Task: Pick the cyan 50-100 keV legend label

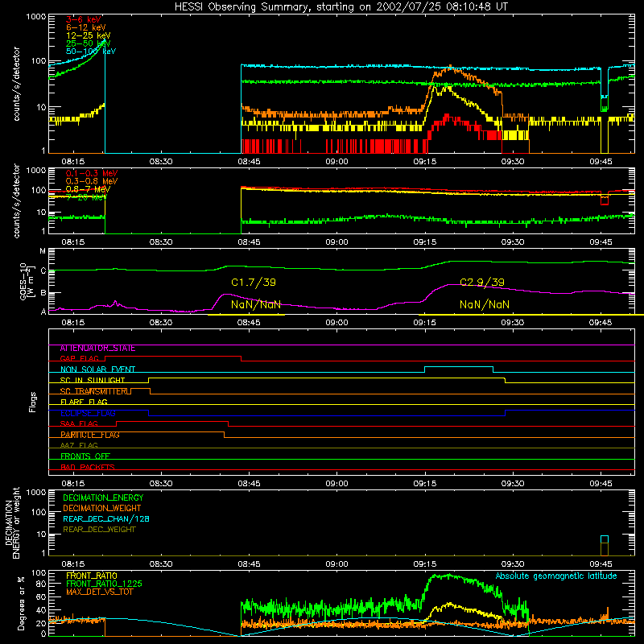Action: (91, 52)
